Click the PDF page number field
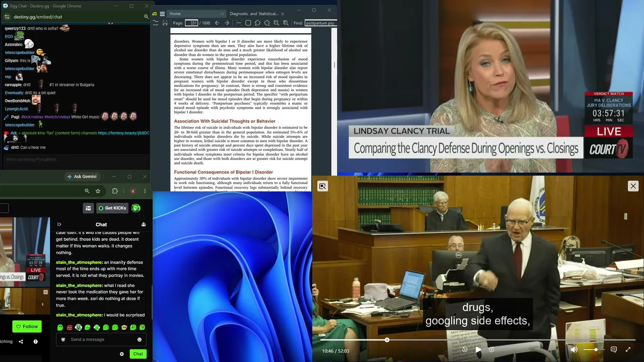The image size is (644, 362). click(191, 23)
